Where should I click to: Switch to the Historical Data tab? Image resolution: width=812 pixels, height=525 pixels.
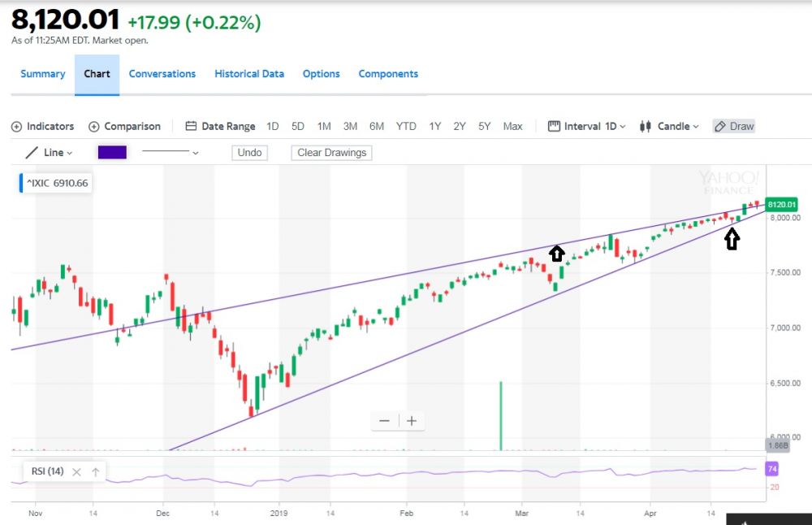coord(249,74)
